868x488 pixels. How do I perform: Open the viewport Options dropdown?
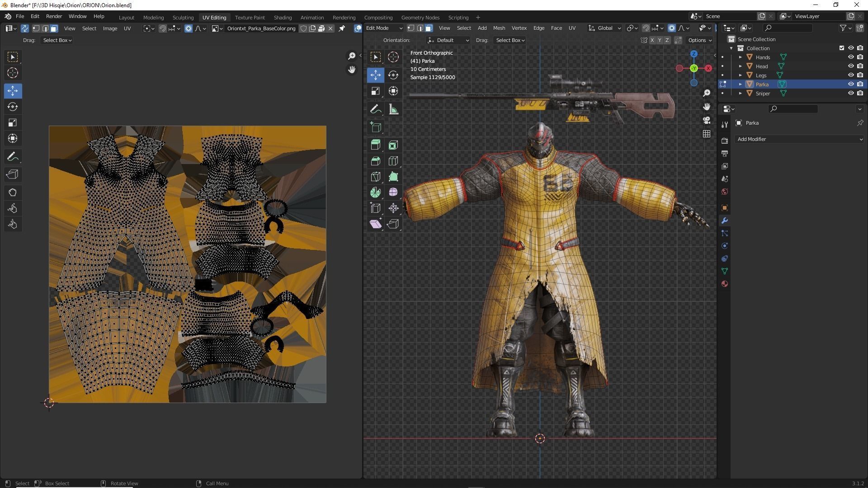700,40
